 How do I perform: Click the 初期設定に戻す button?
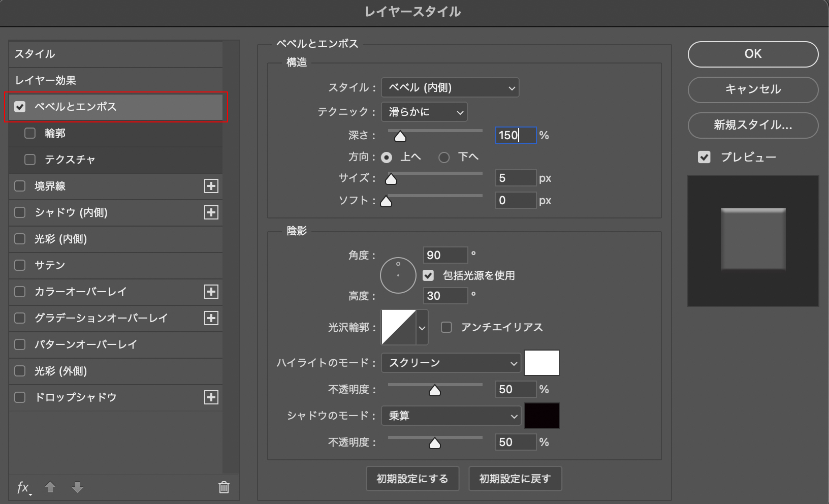(515, 479)
